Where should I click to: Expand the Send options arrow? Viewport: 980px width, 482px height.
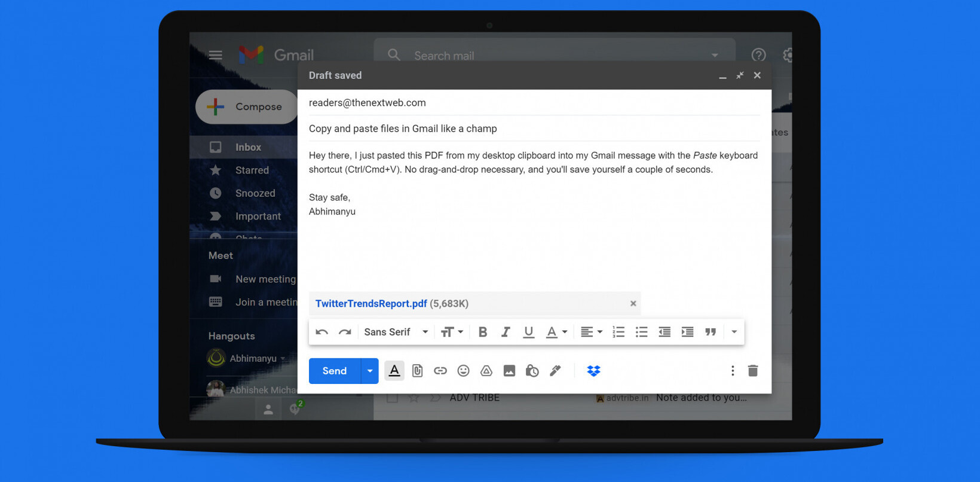(370, 371)
